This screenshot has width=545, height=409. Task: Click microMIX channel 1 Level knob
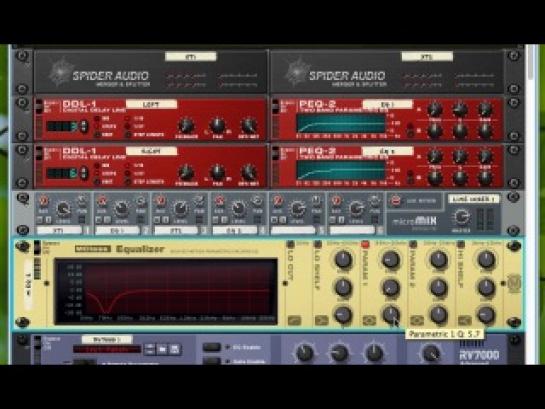(63, 208)
